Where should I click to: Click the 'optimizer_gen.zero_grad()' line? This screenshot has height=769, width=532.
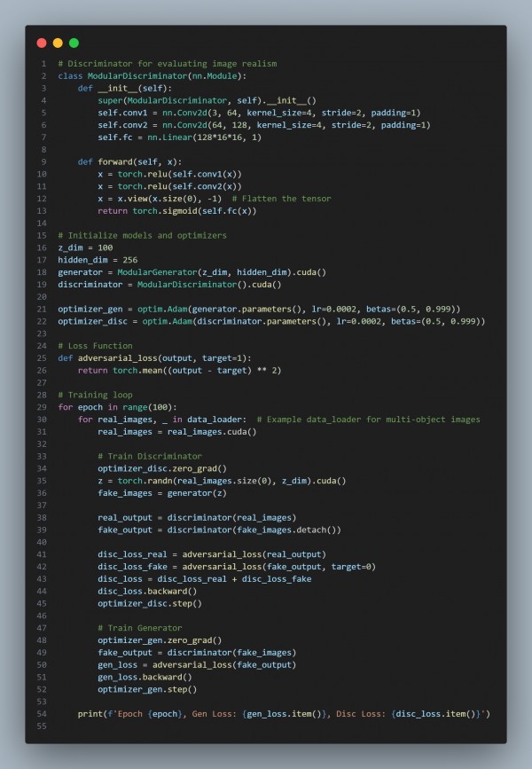coord(160,640)
